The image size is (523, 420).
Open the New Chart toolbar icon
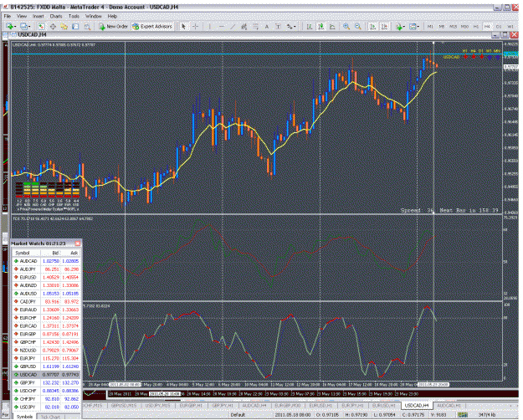[9, 26]
